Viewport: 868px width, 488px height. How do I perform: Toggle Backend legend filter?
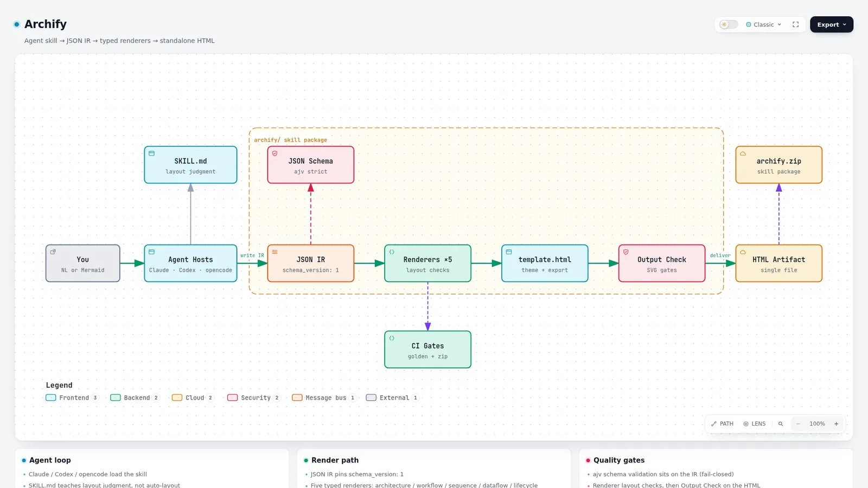click(135, 397)
